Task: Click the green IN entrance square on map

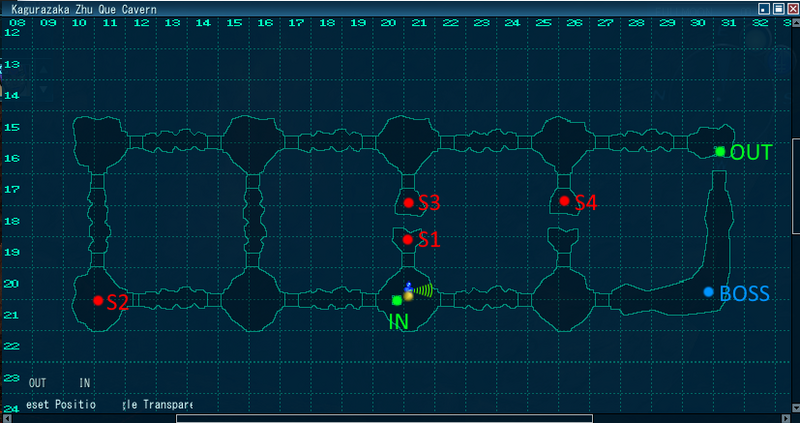Action: point(397,300)
